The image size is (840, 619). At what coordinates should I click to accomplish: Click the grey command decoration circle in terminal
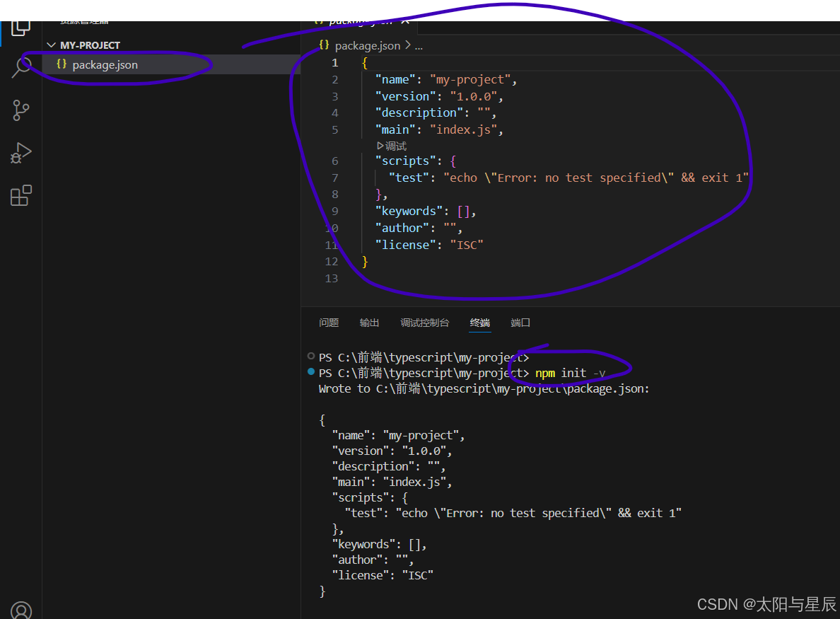click(x=311, y=356)
